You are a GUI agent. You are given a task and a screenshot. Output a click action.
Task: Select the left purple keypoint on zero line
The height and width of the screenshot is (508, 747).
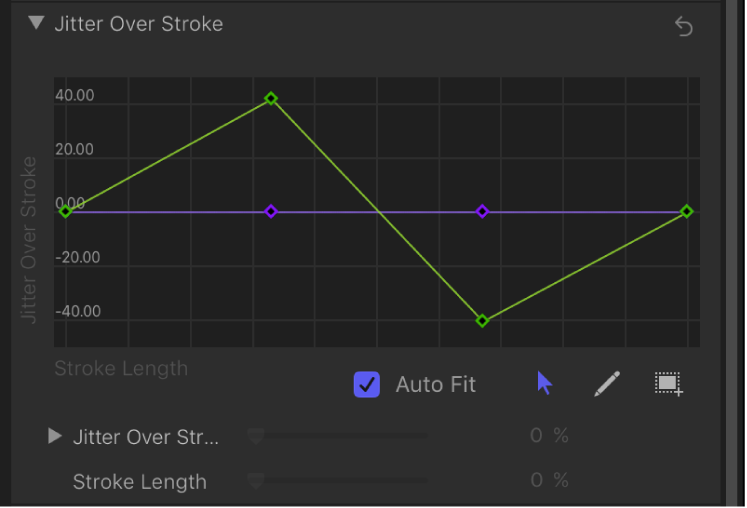(271, 211)
